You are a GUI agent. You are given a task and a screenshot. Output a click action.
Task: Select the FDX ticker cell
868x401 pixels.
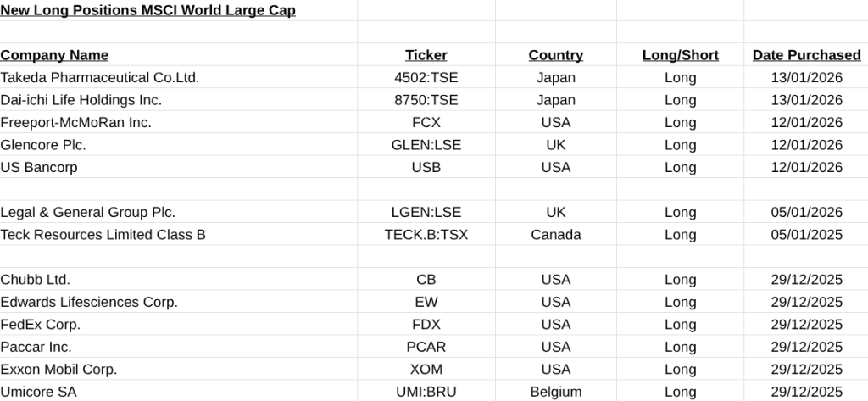pyautogui.click(x=426, y=325)
